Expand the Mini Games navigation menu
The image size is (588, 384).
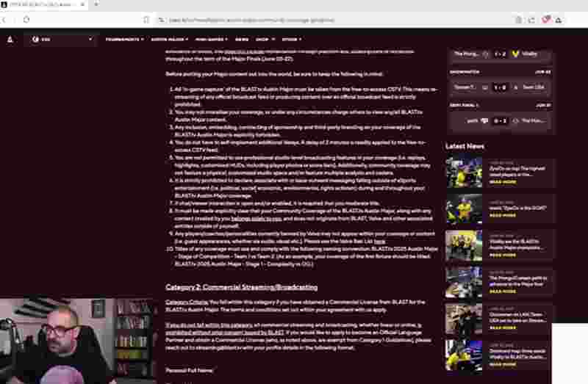(x=211, y=40)
